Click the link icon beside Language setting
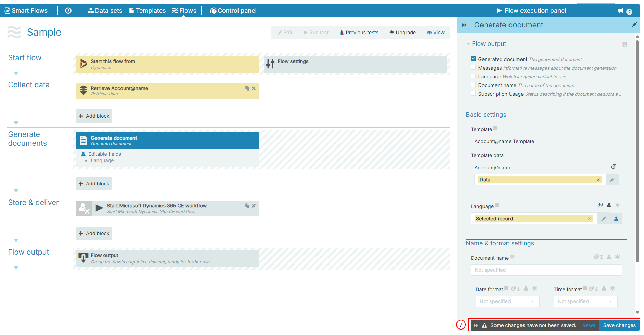Viewport: 644px width, 335px height. point(600,205)
